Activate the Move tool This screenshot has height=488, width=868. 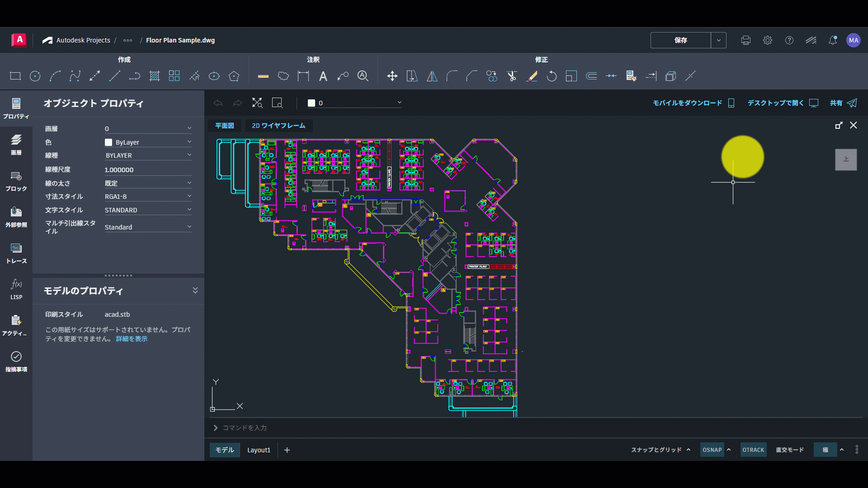[x=392, y=76]
